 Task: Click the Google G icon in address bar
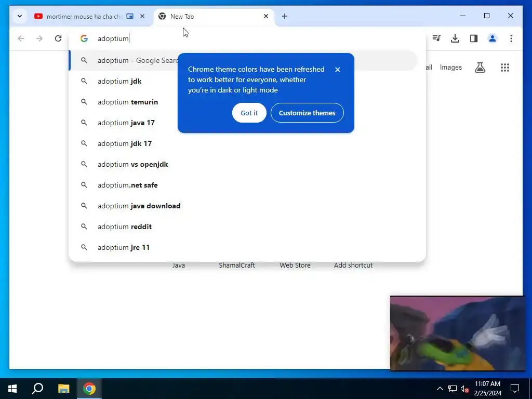click(84, 38)
